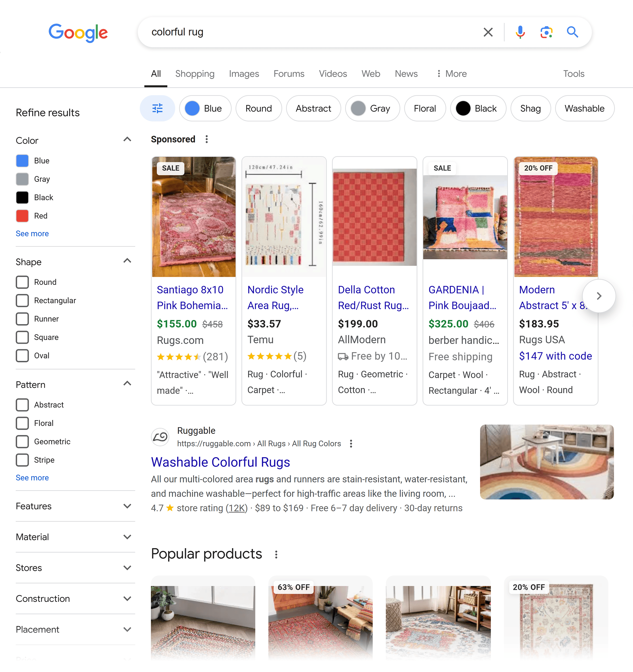Image resolution: width=633 pixels, height=672 pixels.
Task: Select the Round filter chip
Action: pos(259,109)
